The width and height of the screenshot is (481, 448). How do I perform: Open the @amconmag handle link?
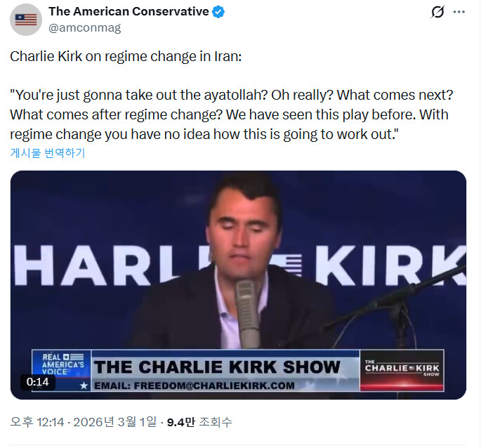pyautogui.click(x=85, y=28)
